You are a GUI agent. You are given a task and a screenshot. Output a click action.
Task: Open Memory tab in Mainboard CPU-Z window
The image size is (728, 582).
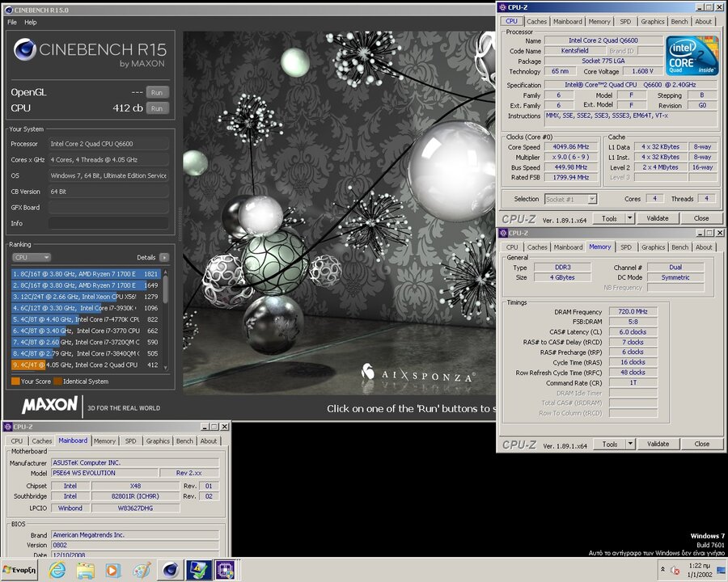point(104,441)
